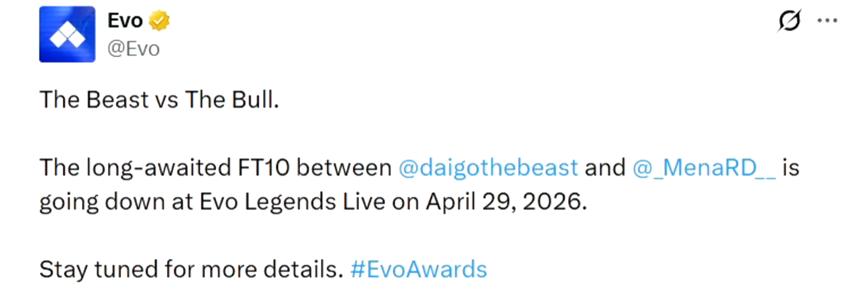Click the "April 29, 2026" date text

coord(503,202)
